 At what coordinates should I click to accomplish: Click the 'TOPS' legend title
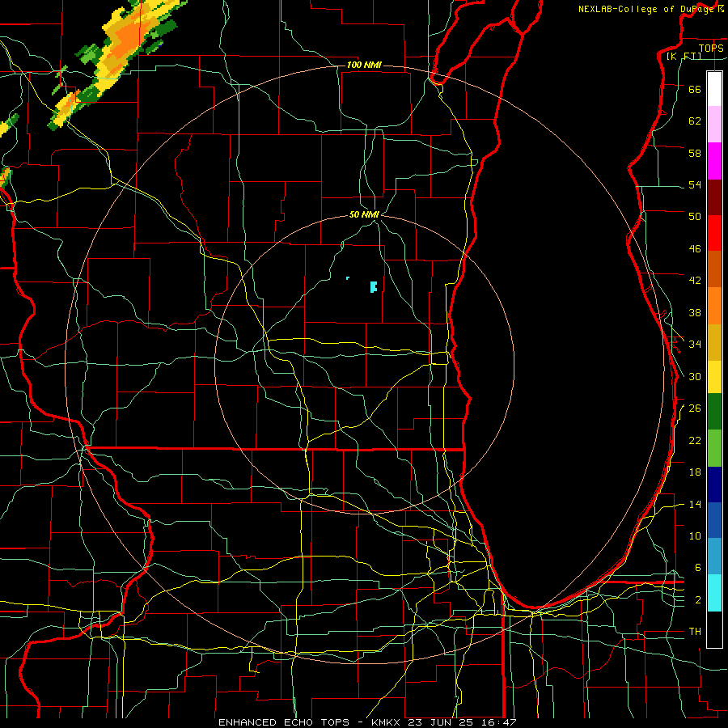(711, 48)
